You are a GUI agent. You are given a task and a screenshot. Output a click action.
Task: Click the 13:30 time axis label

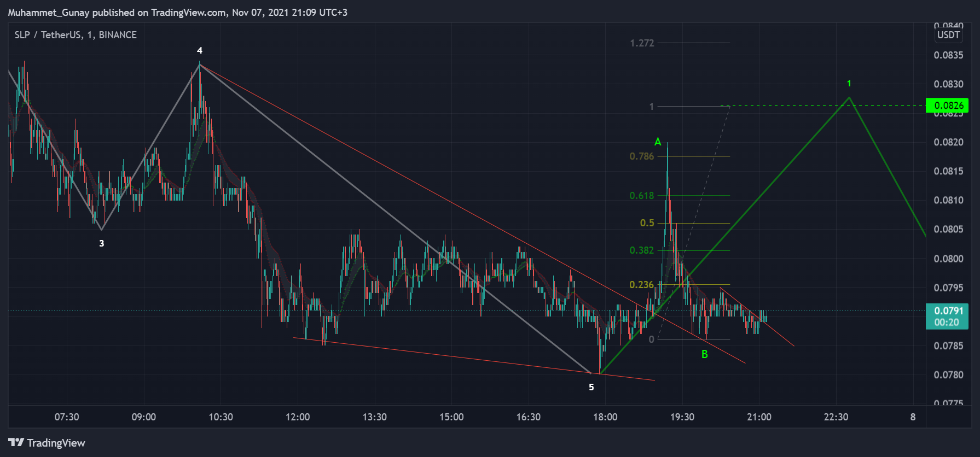tap(375, 417)
